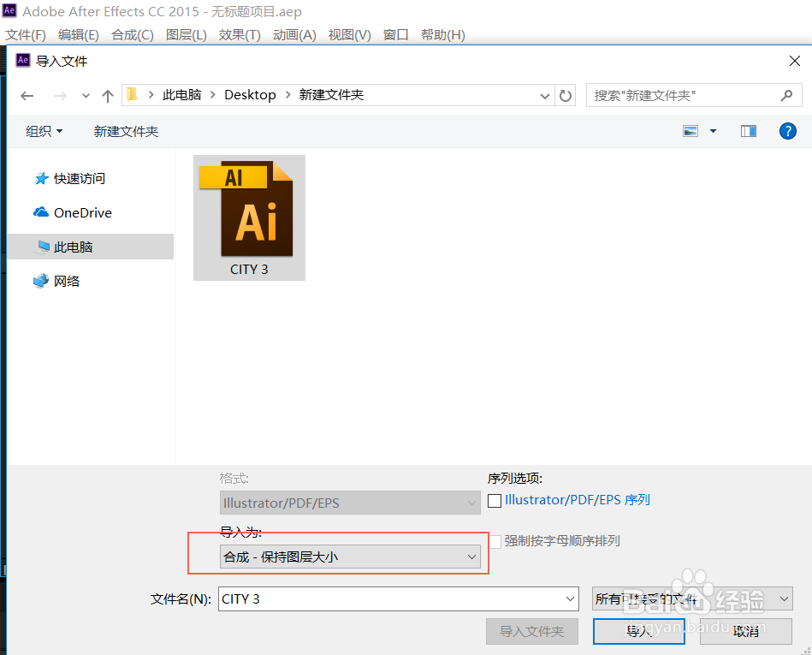
Task: Change view using the view icon
Action: (x=690, y=131)
